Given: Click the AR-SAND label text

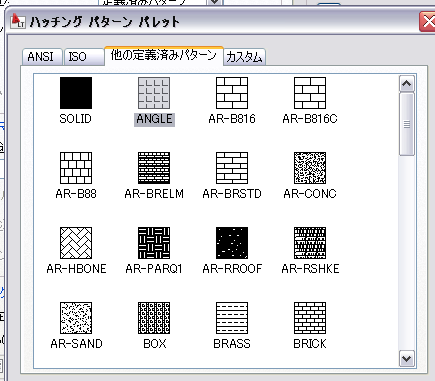Looking at the screenshot, I should click(76, 344).
